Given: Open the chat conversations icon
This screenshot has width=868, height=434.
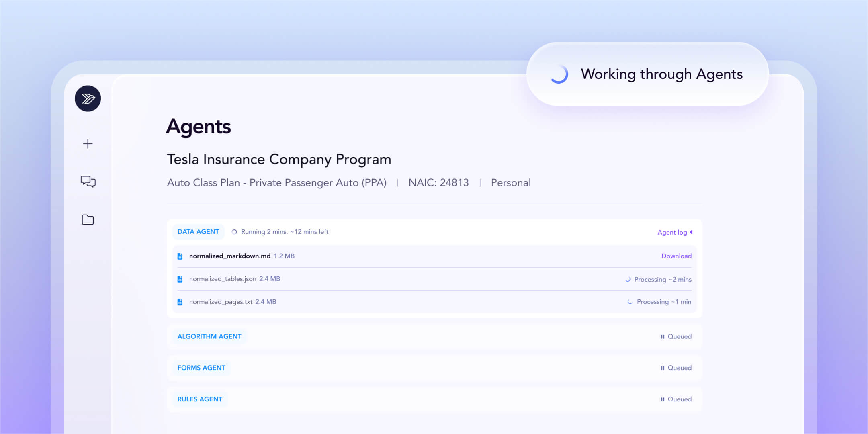Looking at the screenshot, I should click(88, 182).
